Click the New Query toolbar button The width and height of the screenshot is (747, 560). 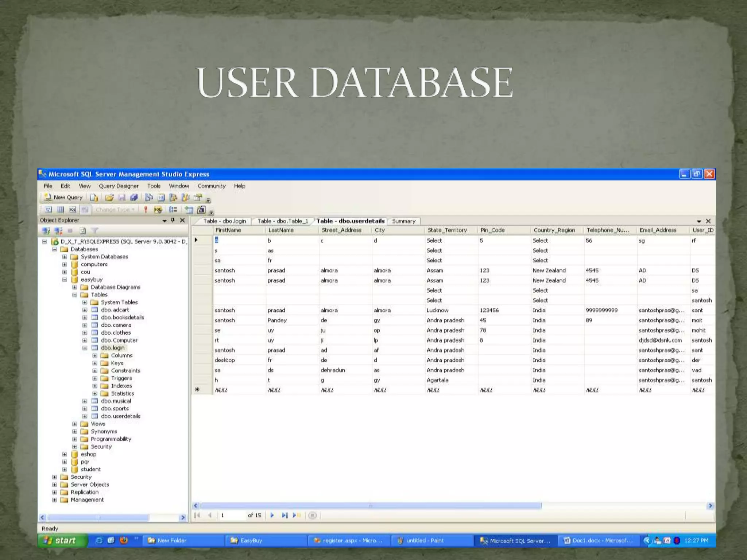(63, 197)
